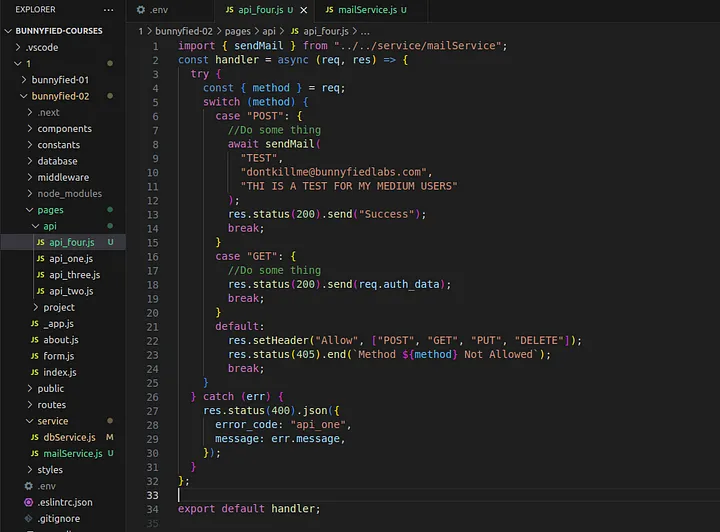Click JS icon beside _app.js file
Image resolution: width=720 pixels, height=532 pixels.
click(x=35, y=324)
